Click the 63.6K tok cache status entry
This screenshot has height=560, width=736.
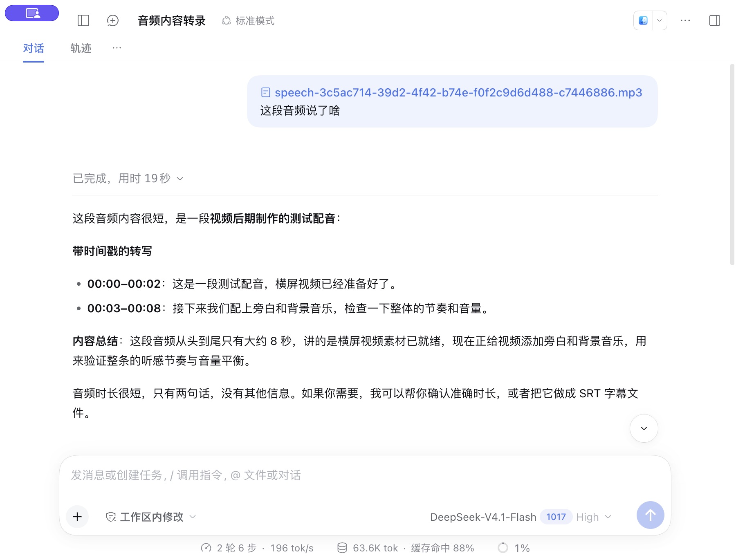coord(368,548)
